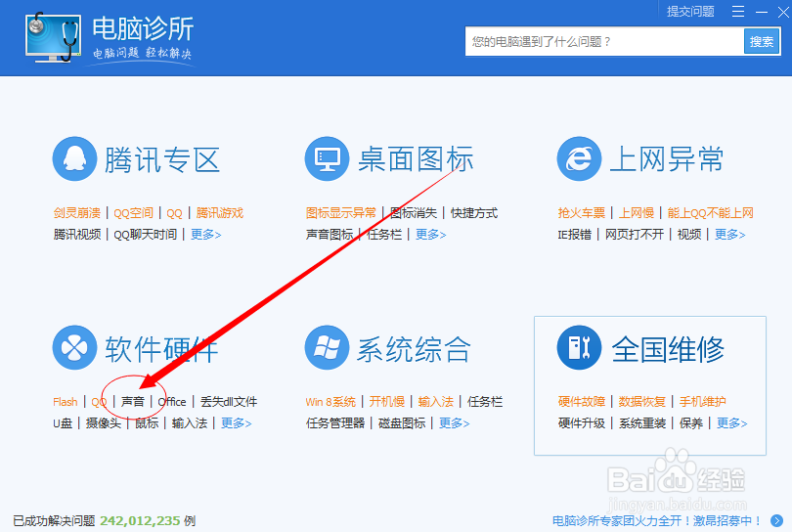Open the 提交问题 menu item
This screenshot has height=532, width=792.
click(x=690, y=12)
